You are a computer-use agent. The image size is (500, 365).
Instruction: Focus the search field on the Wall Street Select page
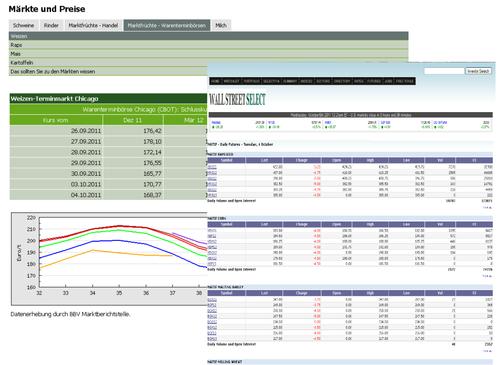click(444, 71)
